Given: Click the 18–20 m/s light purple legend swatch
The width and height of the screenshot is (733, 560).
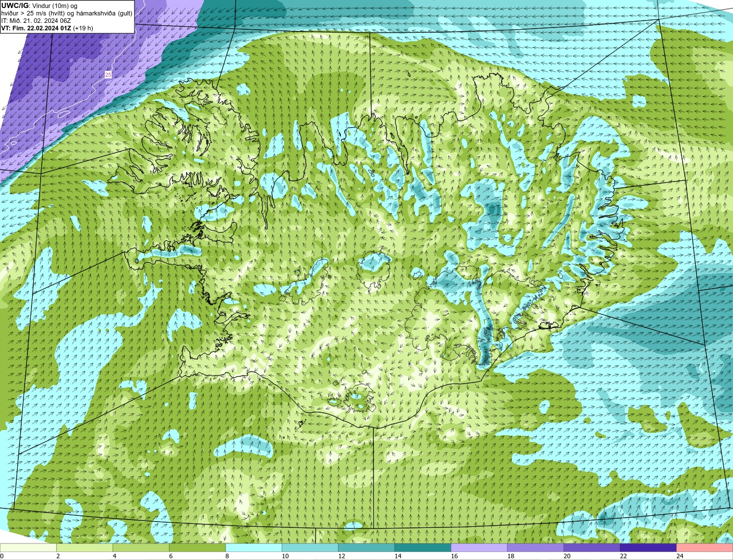Looking at the screenshot, I should [536, 547].
